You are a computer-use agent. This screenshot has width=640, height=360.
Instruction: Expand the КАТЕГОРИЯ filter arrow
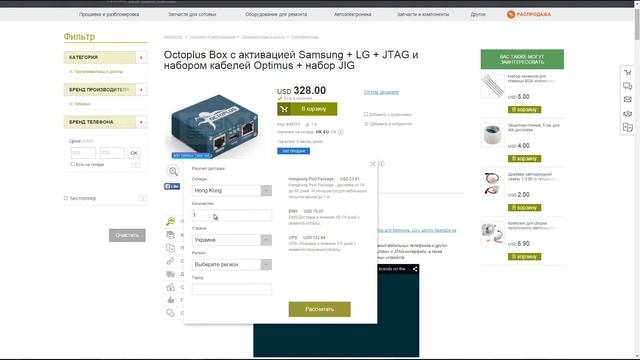pos(141,58)
